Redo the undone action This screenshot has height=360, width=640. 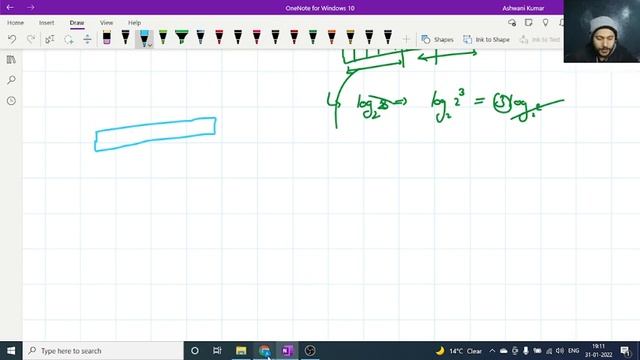31,39
